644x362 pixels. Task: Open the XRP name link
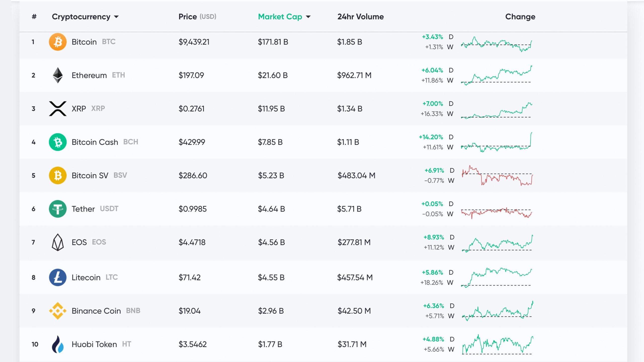click(79, 109)
